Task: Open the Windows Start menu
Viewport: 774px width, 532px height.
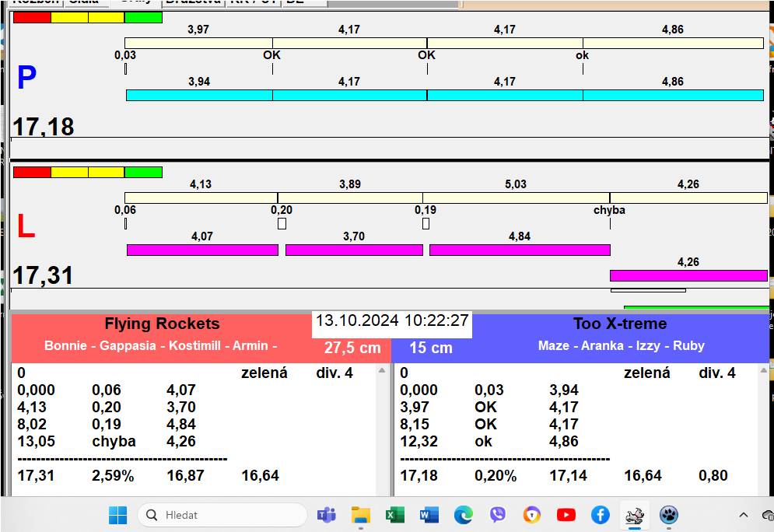Action: (117, 515)
